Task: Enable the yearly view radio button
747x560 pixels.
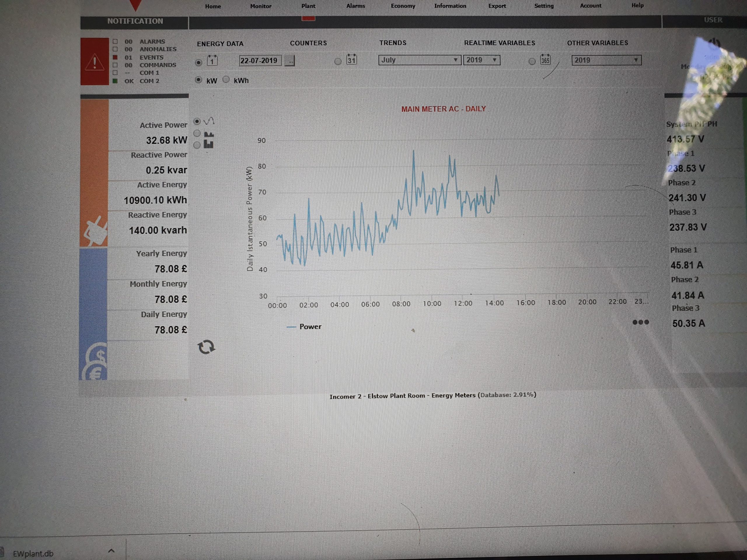Action: click(x=532, y=61)
